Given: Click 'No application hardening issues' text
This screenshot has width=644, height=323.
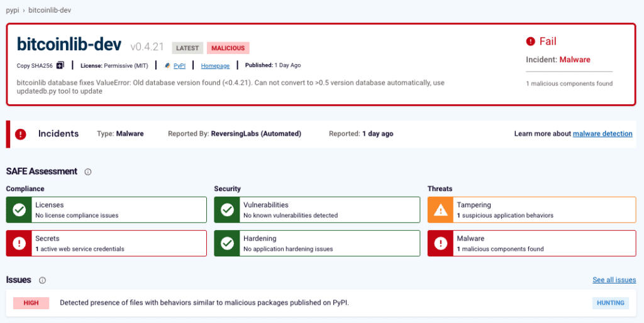Looking at the screenshot, I should point(288,249).
